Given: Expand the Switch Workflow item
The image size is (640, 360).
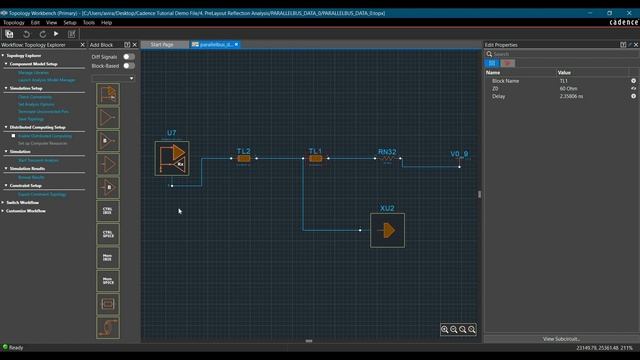Looking at the screenshot, I should (3, 202).
